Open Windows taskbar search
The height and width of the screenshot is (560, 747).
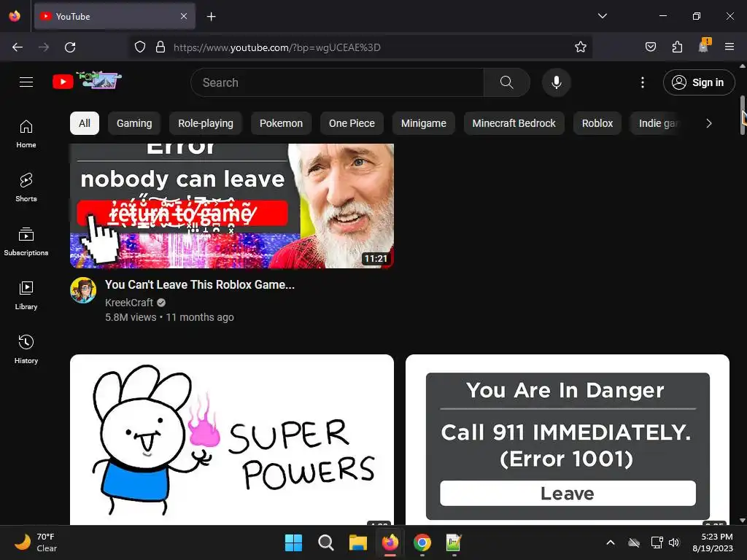click(326, 542)
